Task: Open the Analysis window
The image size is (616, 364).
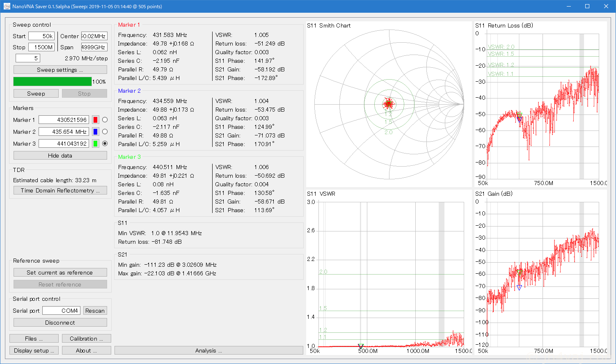Action: point(209,350)
